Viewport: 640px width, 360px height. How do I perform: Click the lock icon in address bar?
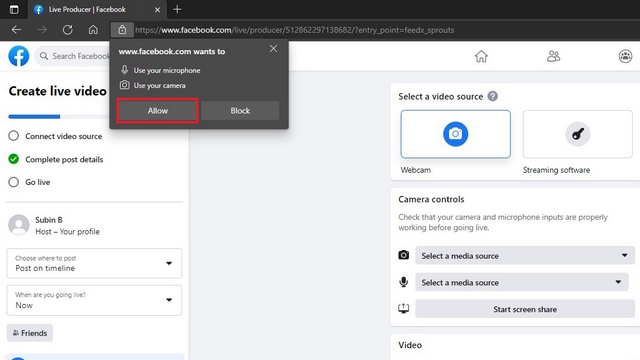122,30
